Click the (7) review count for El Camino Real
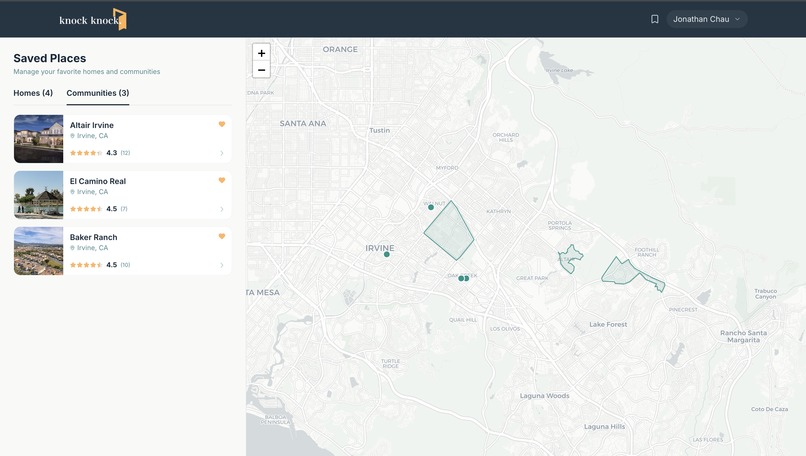The image size is (806, 456). pyautogui.click(x=124, y=209)
